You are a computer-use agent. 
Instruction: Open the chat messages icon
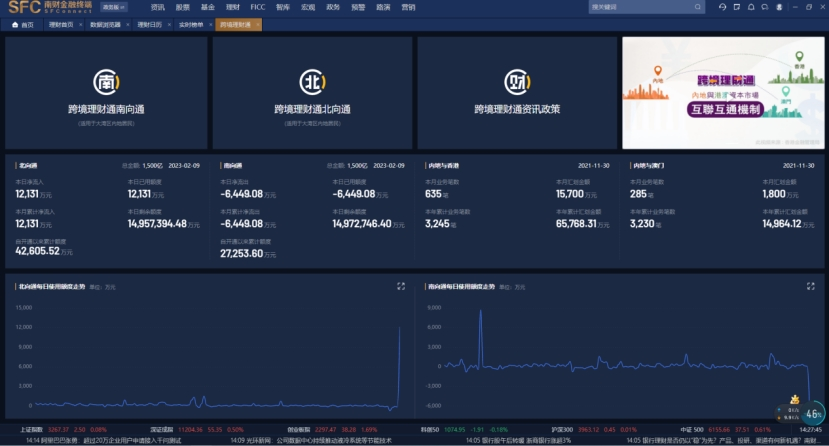pyautogui.click(x=764, y=7)
